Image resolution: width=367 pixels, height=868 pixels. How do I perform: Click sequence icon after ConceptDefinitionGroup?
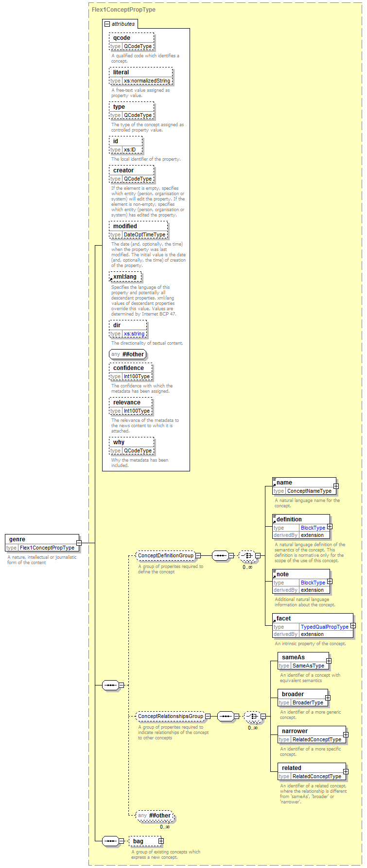[220, 555]
